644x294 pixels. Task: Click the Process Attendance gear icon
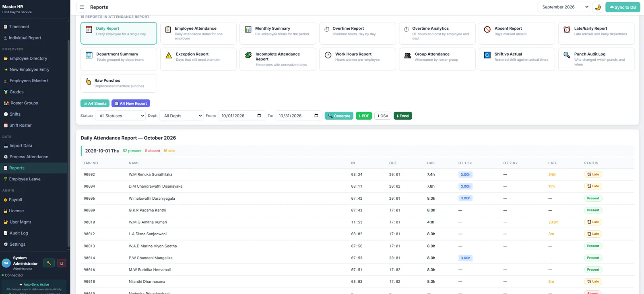pos(6,157)
